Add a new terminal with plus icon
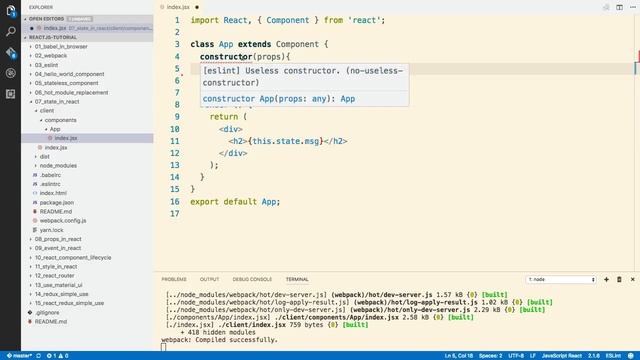Viewport: 640px width, 360px height. (606, 280)
